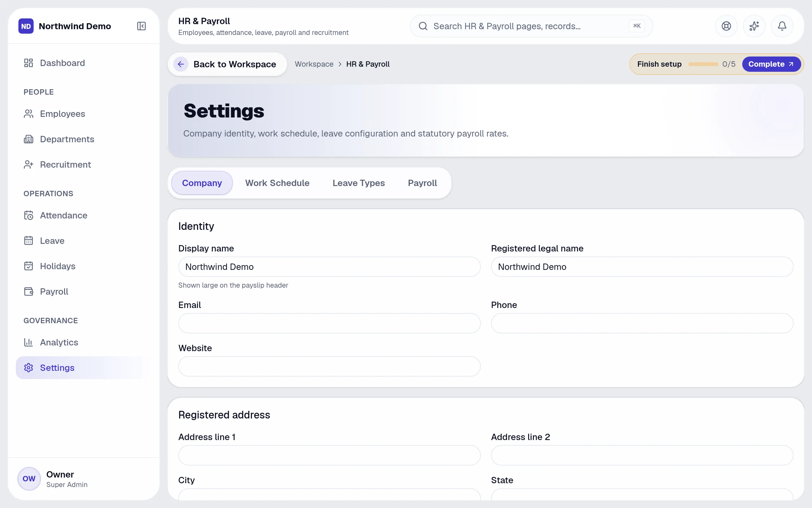Image resolution: width=812 pixels, height=508 pixels.
Task: Click HR & Payroll breadcrumb
Action: (368, 64)
